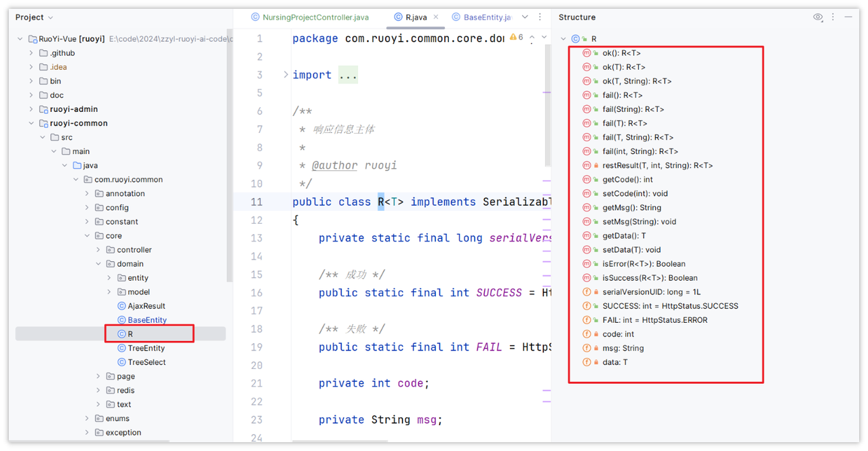Click the package icon beside com.ruoyi.common

88,180
